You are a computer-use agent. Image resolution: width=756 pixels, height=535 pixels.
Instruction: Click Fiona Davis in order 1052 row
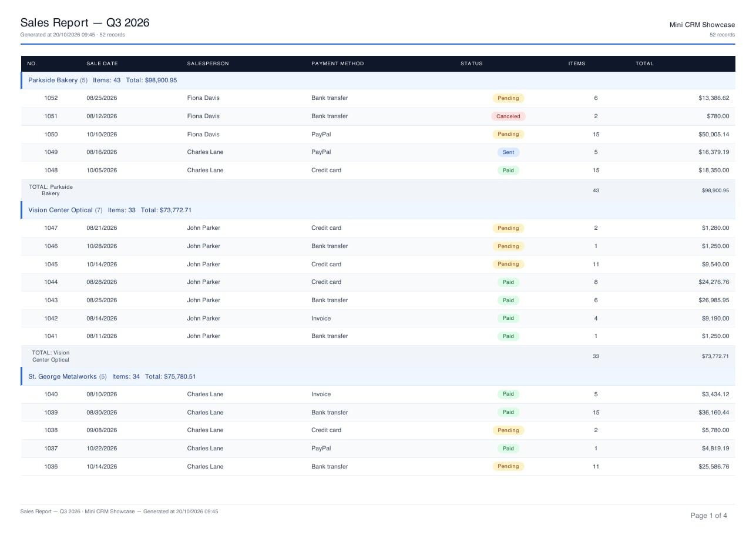203,98
